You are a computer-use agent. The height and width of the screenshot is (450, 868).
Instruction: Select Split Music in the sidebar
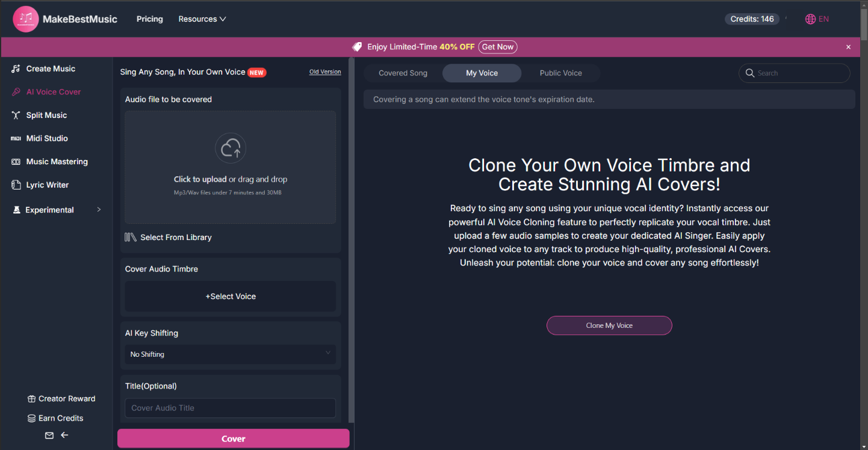(x=46, y=115)
